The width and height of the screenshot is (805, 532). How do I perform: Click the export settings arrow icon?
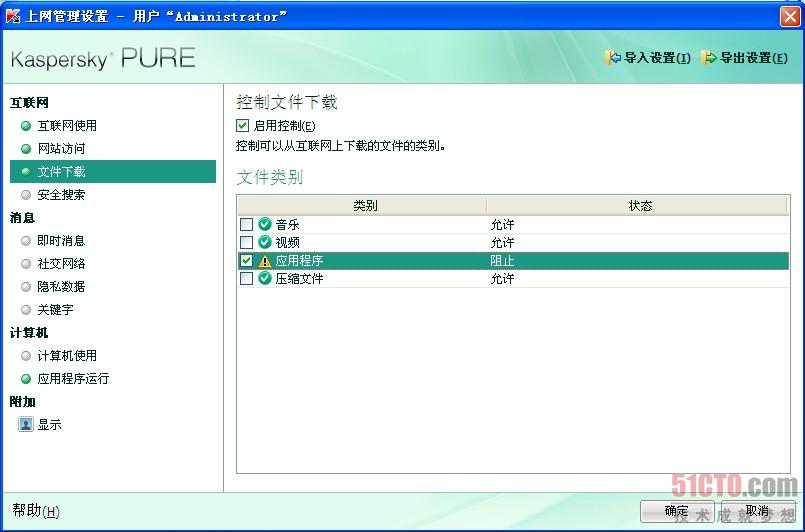(x=708, y=57)
